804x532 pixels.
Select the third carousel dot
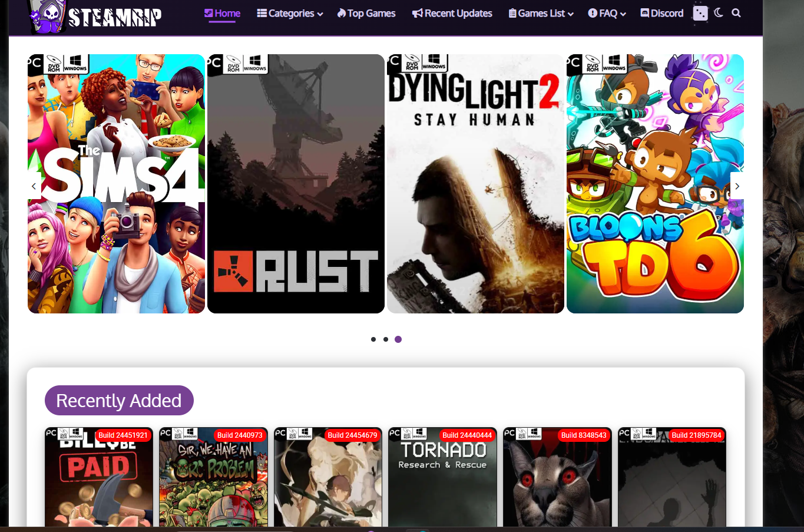[x=398, y=339]
